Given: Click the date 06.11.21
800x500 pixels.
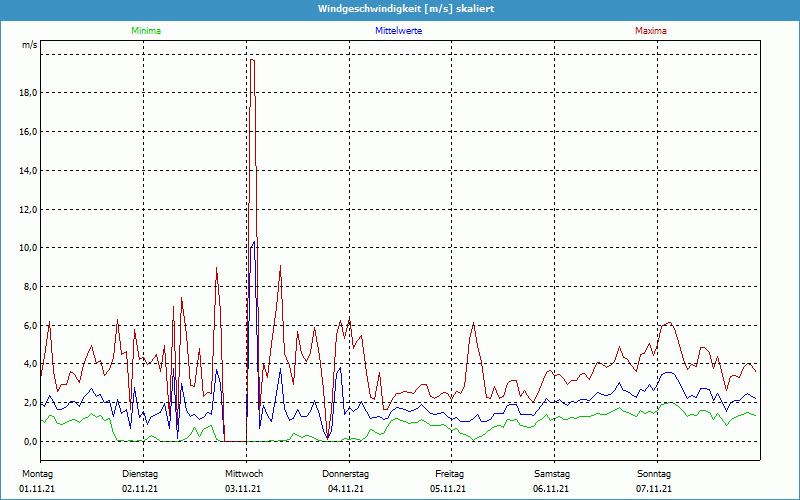Looking at the screenshot, I should point(551,489).
